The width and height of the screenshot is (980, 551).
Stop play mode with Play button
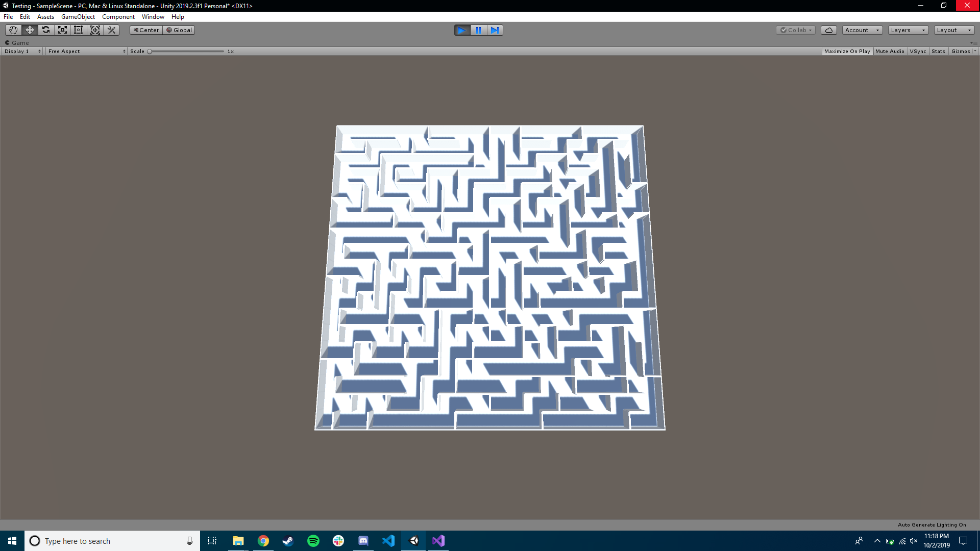coord(462,30)
